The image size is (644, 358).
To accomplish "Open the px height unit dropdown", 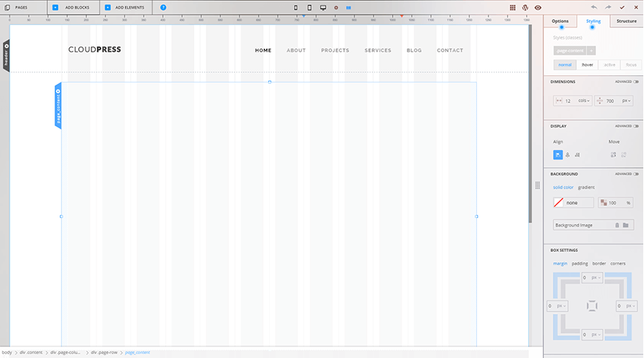I will (x=625, y=101).
